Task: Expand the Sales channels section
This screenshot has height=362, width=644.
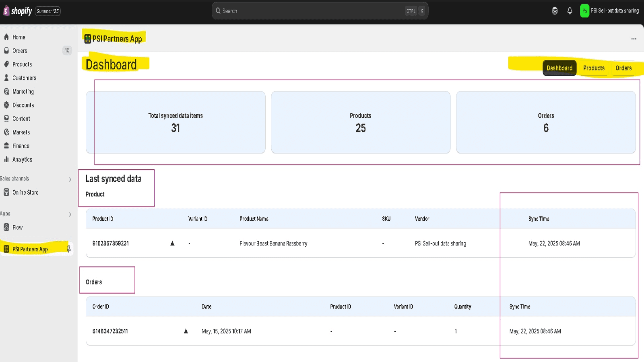Action: click(70, 179)
